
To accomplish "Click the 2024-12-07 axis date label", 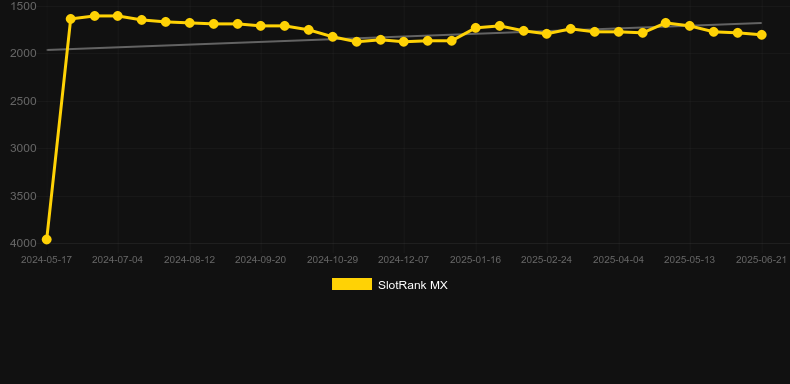I will point(404,260).
